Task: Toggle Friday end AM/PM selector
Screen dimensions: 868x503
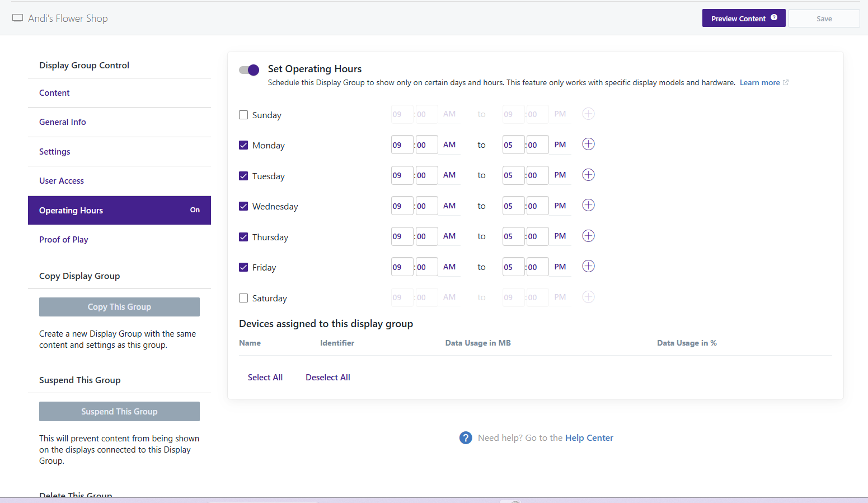Action: [560, 267]
